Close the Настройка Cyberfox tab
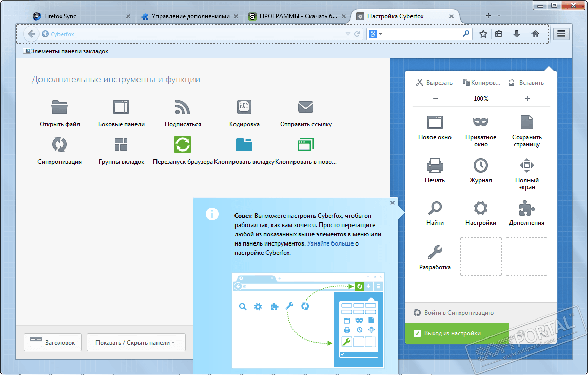The height and width of the screenshot is (375, 588). (452, 16)
